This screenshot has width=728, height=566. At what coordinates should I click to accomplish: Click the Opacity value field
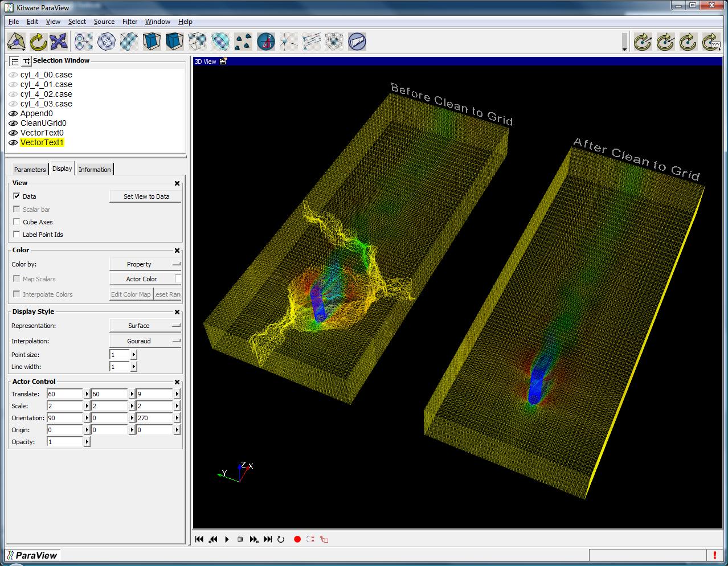(65, 442)
